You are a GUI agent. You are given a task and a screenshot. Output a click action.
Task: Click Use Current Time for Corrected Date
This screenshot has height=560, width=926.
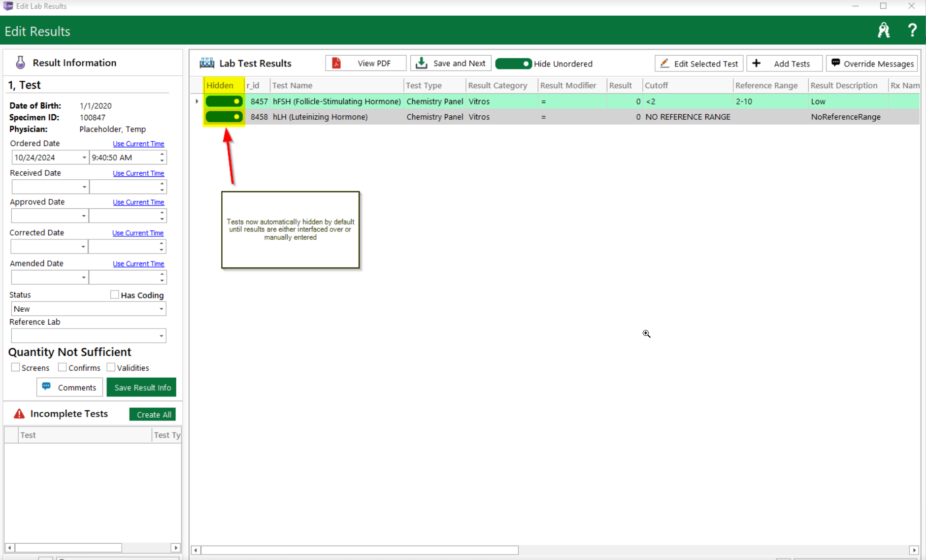pos(138,233)
